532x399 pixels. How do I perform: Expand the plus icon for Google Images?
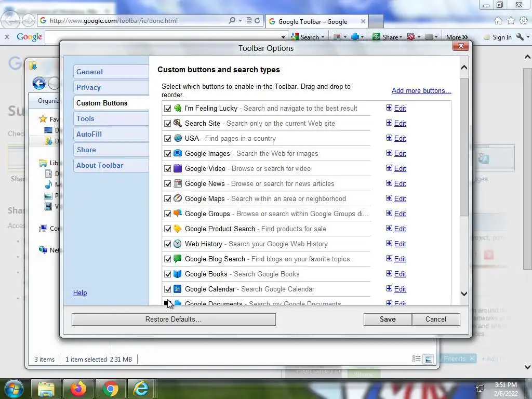[x=389, y=153]
